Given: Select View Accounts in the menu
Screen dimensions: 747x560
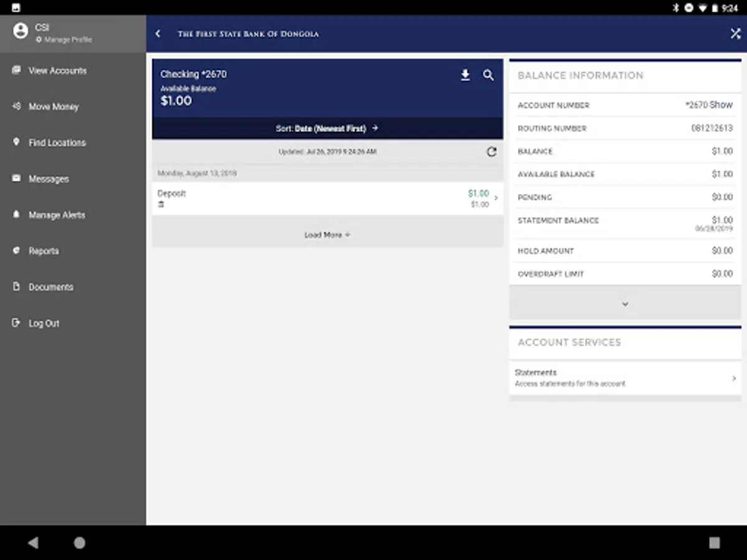Looking at the screenshot, I should point(49,70).
